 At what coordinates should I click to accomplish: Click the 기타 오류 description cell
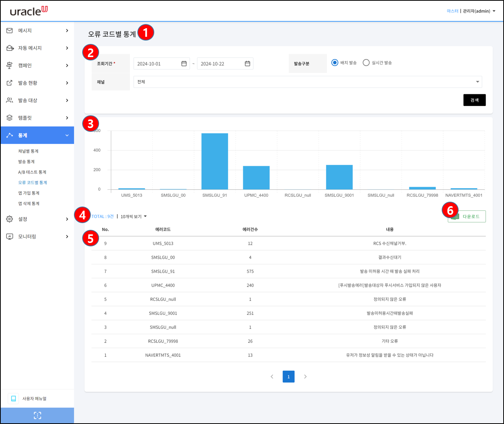(x=390, y=341)
